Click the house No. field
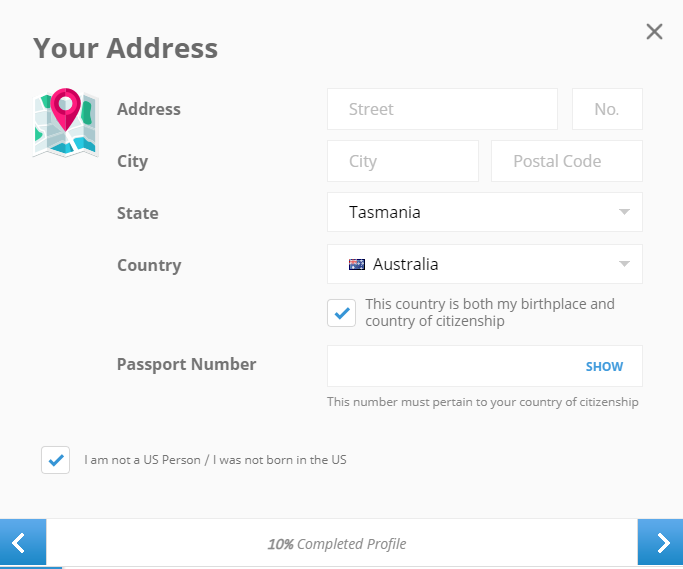683x569 pixels. (x=607, y=109)
